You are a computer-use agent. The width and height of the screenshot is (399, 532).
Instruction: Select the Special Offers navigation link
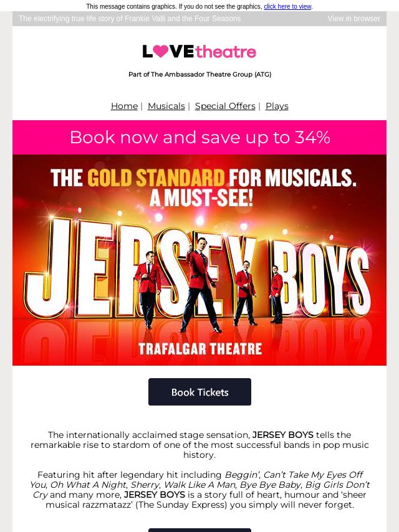coord(225,106)
